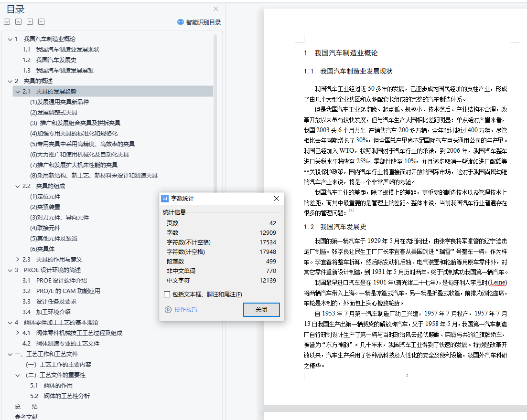Close the 目录 outline panel
The image size is (527, 420).
click(x=216, y=9)
